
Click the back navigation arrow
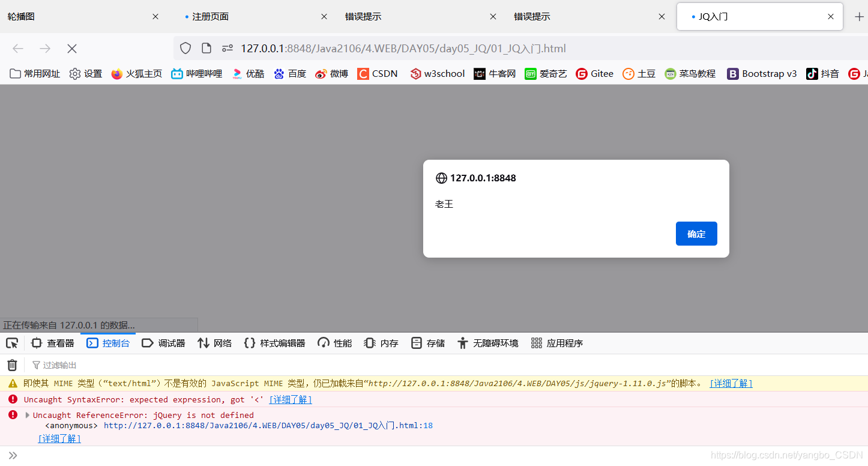(18, 49)
